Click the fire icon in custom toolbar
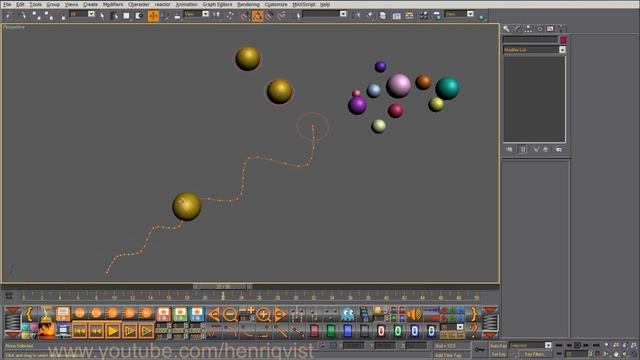The image size is (640, 360). [47, 330]
